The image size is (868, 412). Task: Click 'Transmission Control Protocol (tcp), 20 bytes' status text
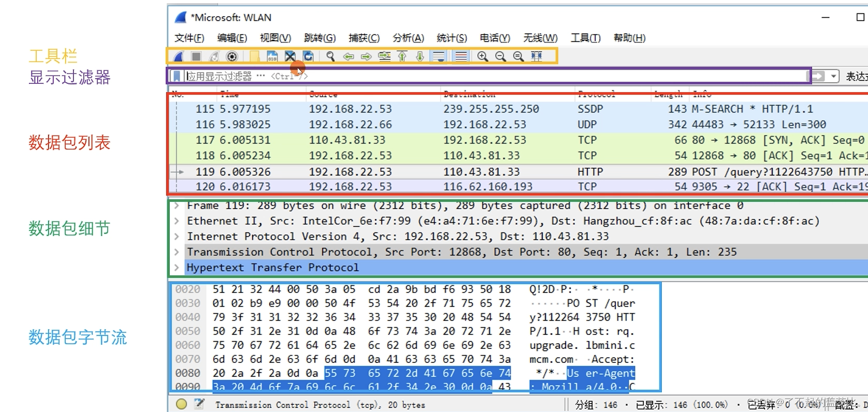tap(320, 405)
